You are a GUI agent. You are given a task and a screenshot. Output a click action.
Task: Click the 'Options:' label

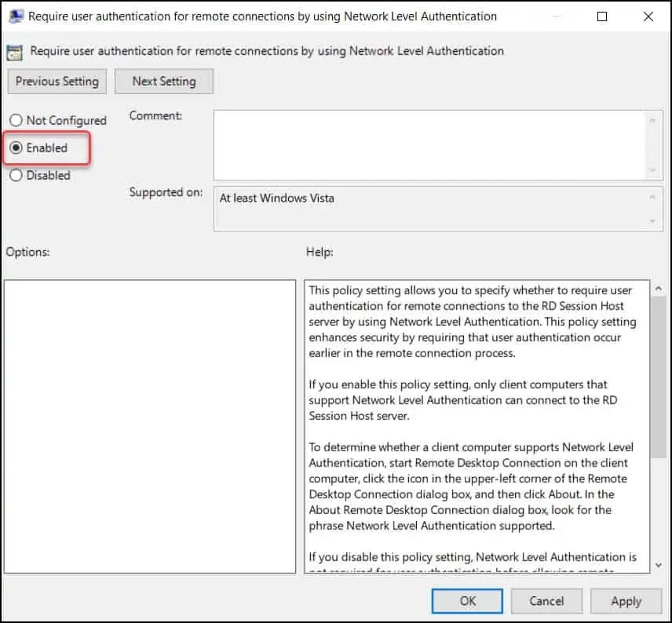(27, 252)
